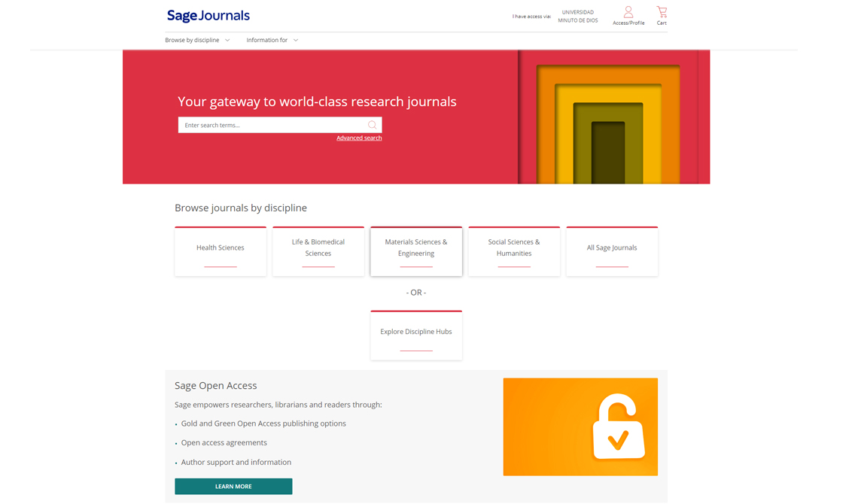This screenshot has height=504, width=858.
Task: Select the Health Sciences card
Action: click(x=221, y=251)
